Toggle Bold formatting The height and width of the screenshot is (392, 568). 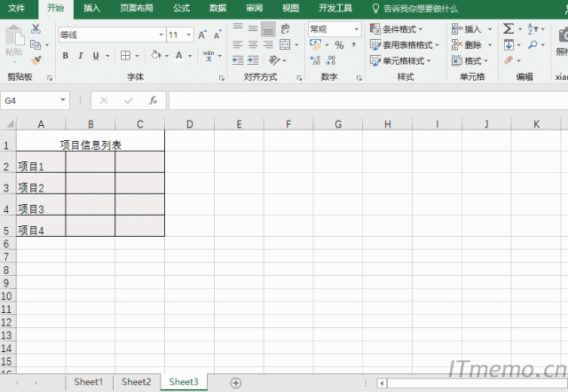(65, 55)
